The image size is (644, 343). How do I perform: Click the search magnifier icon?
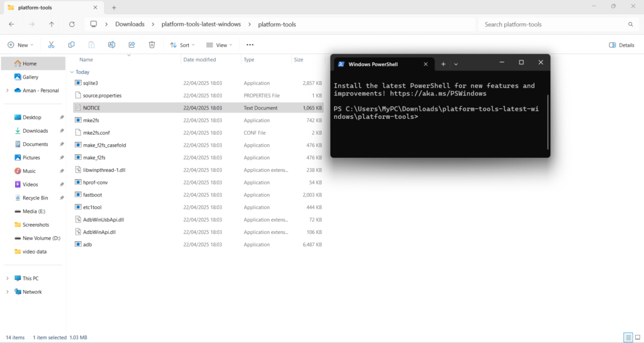(x=630, y=25)
